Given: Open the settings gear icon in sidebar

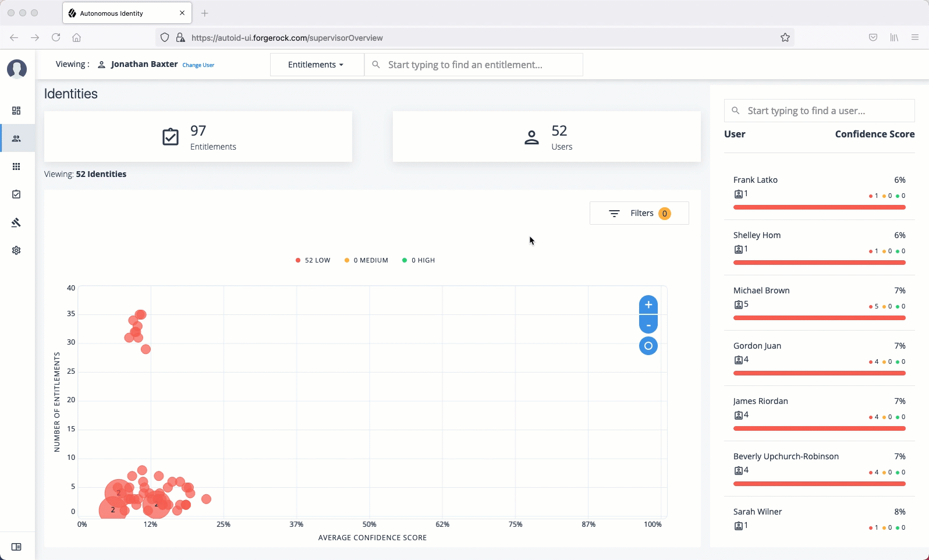Looking at the screenshot, I should tap(16, 250).
